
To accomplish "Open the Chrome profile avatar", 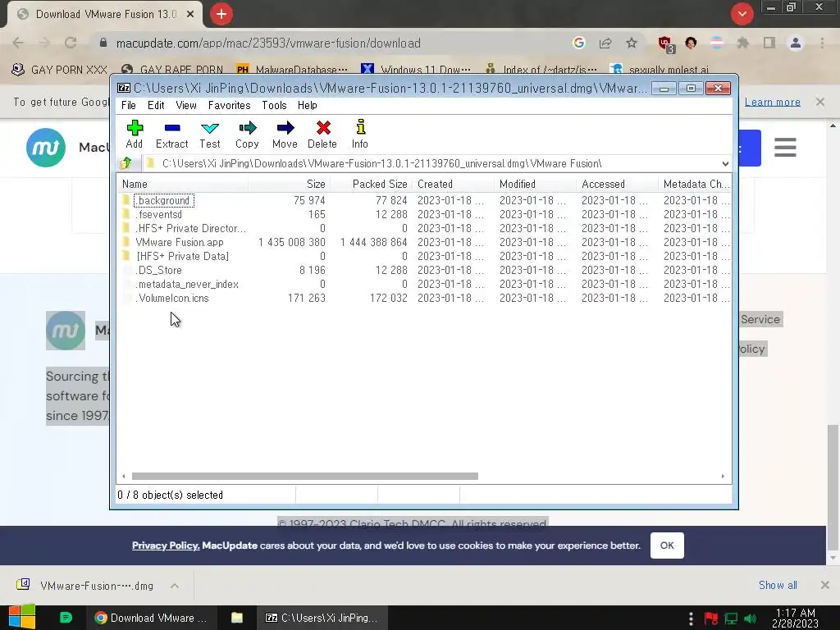I will coord(796,43).
